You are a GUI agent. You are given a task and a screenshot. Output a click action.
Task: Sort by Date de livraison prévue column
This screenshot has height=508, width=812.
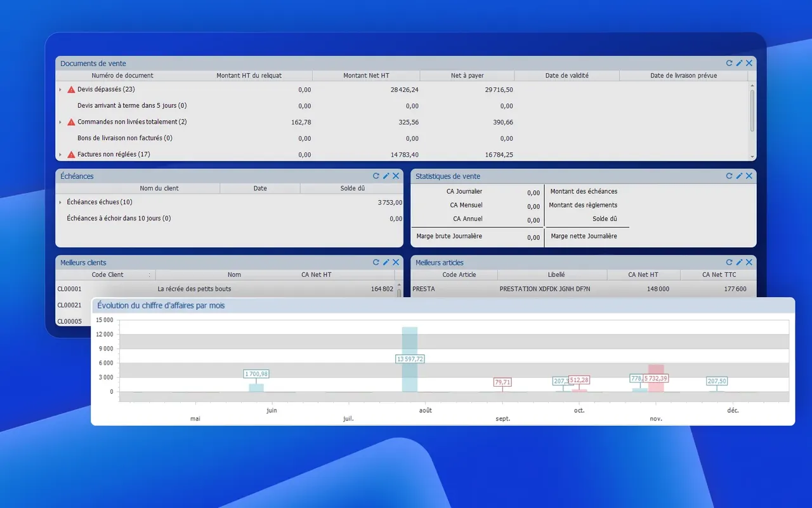tap(684, 76)
